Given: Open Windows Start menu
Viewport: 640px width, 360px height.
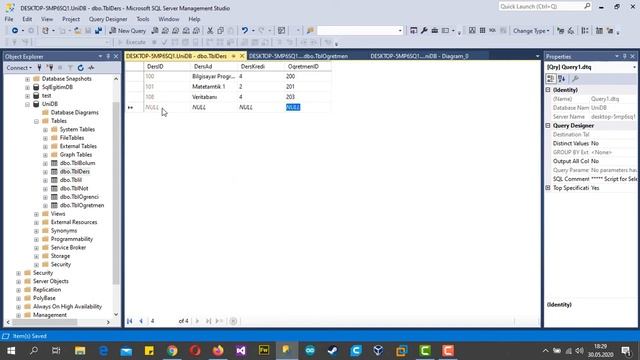Looking at the screenshot, I should pyautogui.click(x=11, y=351).
